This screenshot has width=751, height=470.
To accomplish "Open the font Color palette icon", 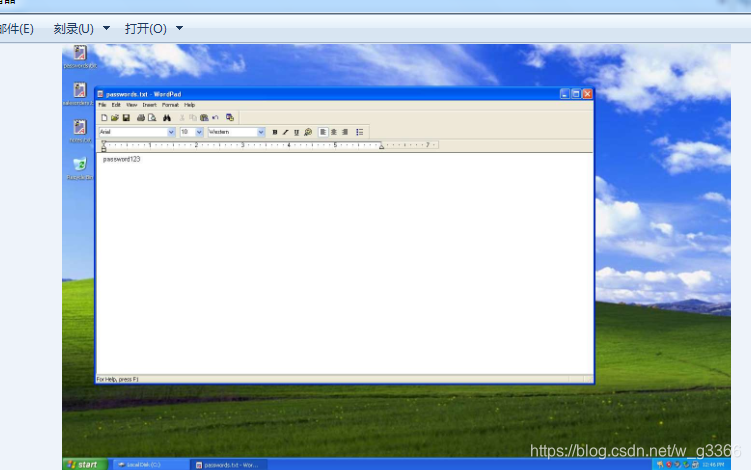I will pyautogui.click(x=308, y=132).
